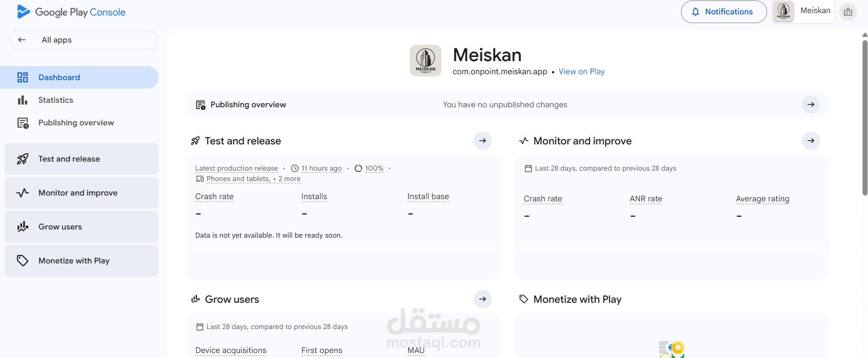This screenshot has width=868, height=358.
Task: Select Dashboard in the sidebar
Action: 79,77
